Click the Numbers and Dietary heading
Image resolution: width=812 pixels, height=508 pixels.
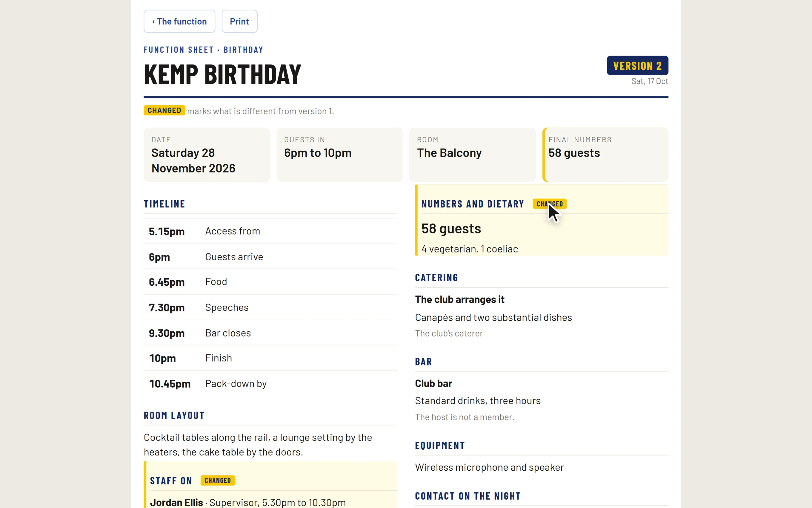(x=473, y=204)
